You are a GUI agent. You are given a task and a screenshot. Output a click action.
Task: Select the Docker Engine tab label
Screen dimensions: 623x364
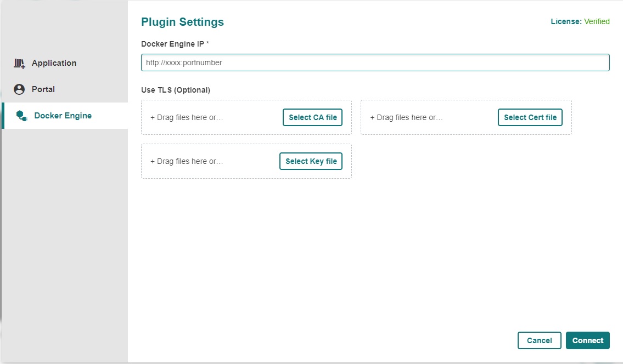63,116
